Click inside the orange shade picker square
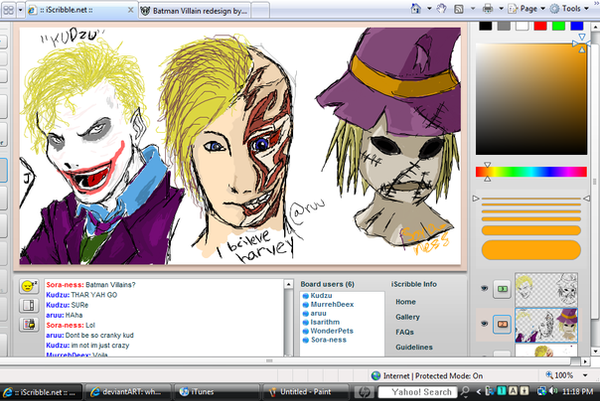The width and height of the screenshot is (600, 401). (531, 99)
